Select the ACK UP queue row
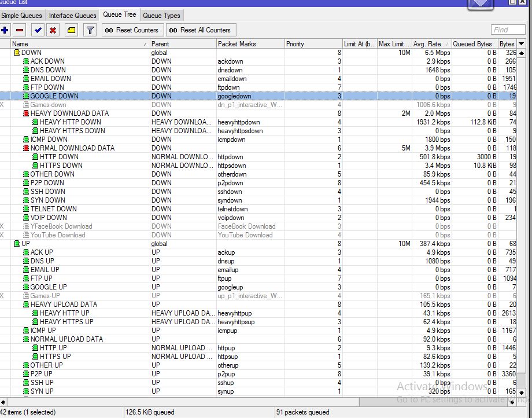This screenshot has width=532, height=418. click(x=258, y=252)
